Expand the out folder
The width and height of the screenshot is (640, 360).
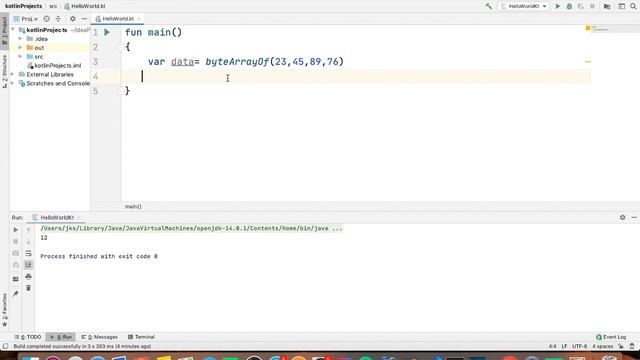point(20,48)
